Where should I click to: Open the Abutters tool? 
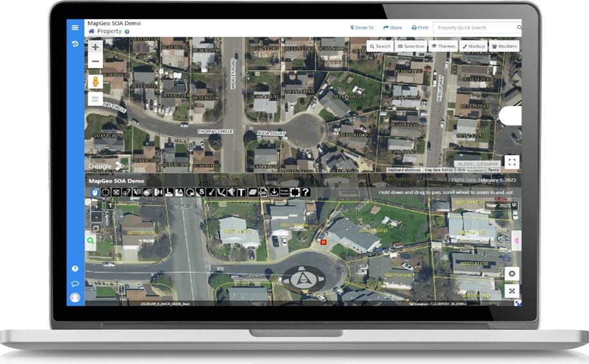[x=505, y=46]
